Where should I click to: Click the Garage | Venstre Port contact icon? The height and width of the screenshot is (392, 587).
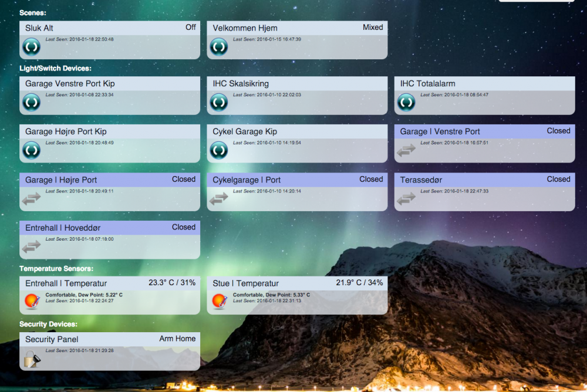[x=406, y=150]
